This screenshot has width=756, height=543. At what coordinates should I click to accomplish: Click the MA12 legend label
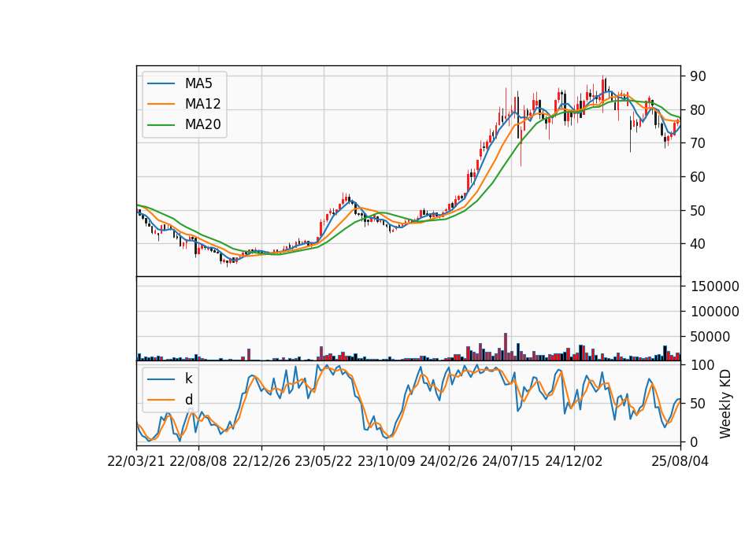pyautogui.click(x=202, y=104)
